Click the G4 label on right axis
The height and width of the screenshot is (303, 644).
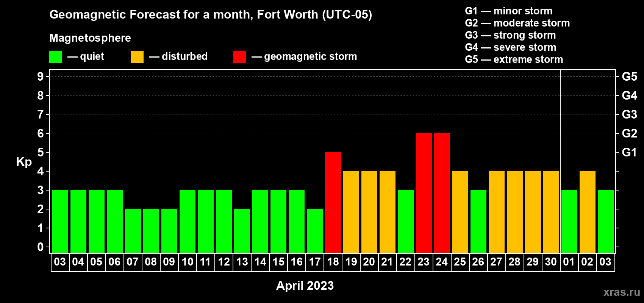[x=630, y=95]
